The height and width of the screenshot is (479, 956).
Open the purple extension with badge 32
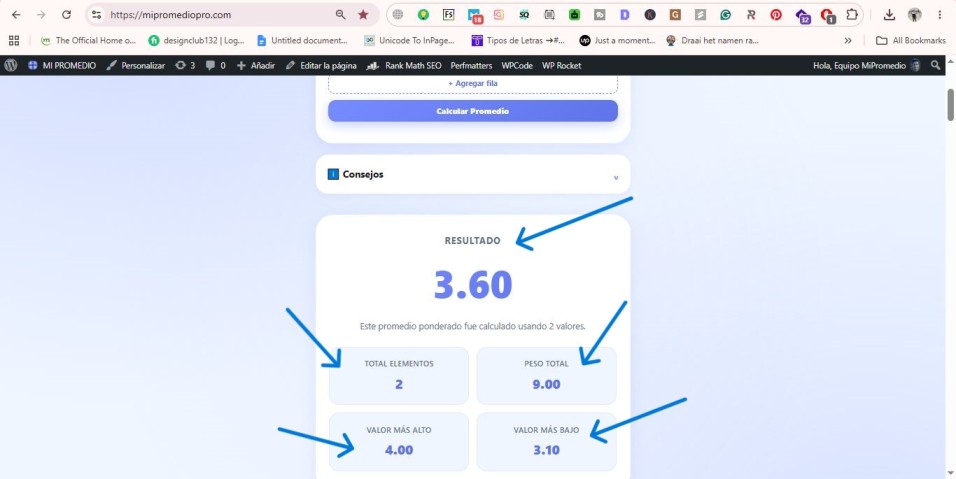click(x=802, y=16)
